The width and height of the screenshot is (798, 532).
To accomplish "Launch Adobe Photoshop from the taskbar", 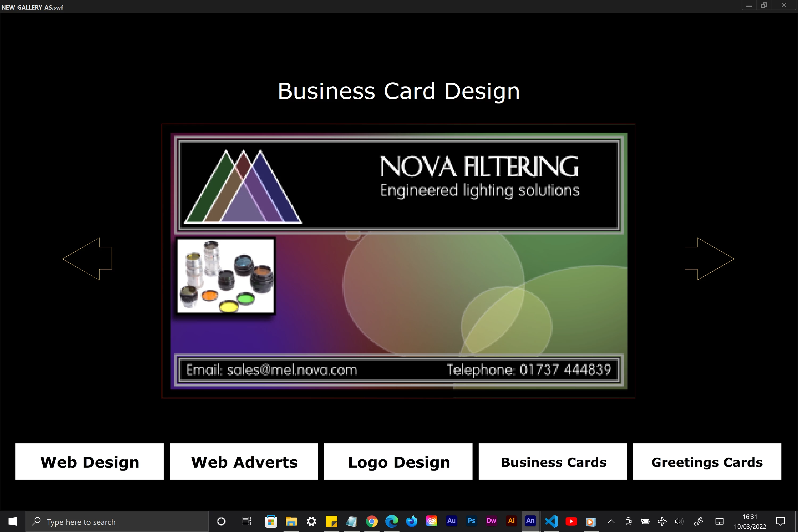I will [x=471, y=521].
